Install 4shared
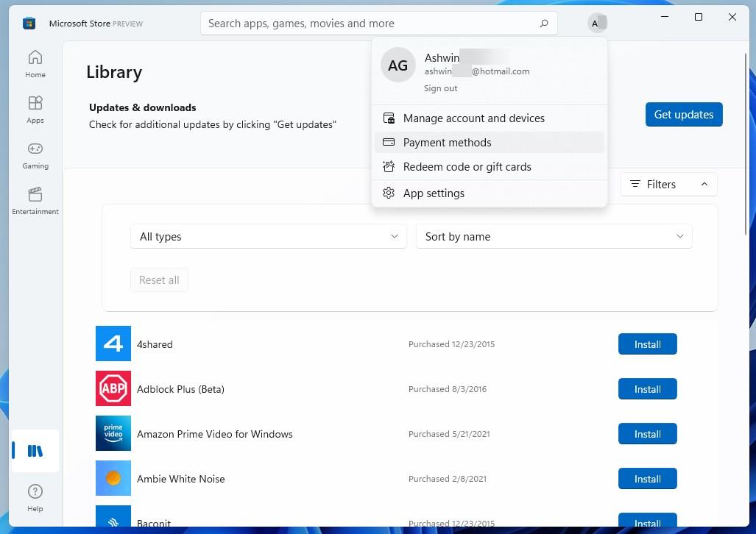Viewport: 756px width, 534px height. (648, 344)
